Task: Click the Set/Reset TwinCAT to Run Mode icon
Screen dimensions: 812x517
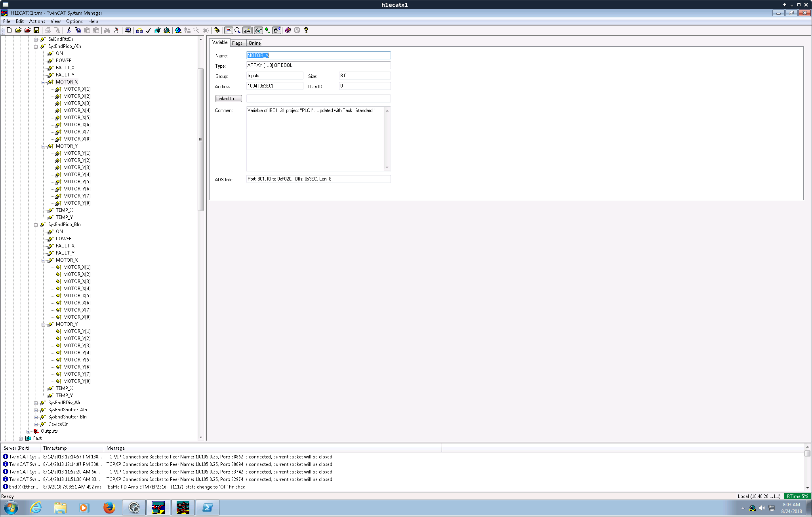Action: [x=167, y=30]
